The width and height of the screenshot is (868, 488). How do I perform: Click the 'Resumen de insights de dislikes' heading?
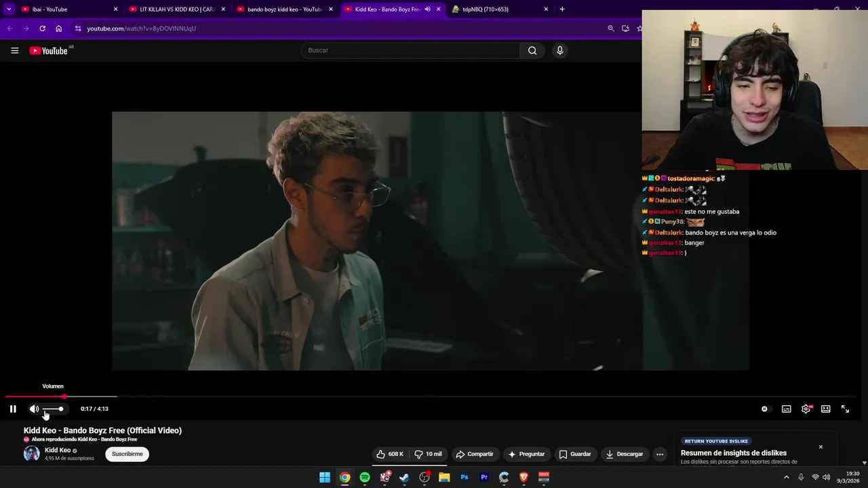click(734, 453)
